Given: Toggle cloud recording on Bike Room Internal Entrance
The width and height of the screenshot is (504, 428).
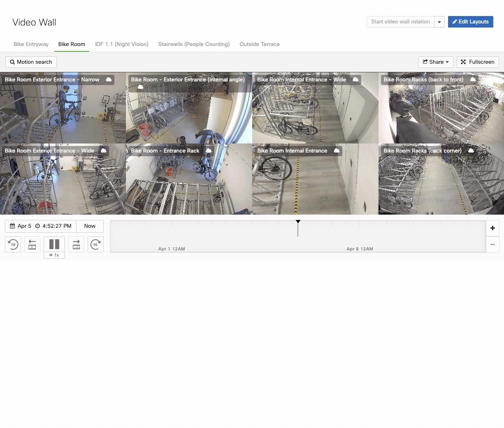Looking at the screenshot, I should pyautogui.click(x=337, y=150).
